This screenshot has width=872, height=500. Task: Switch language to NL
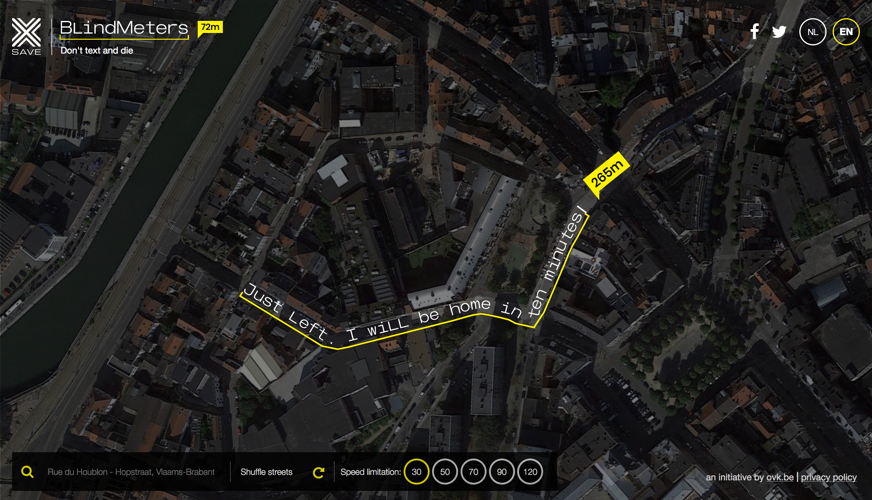point(812,32)
